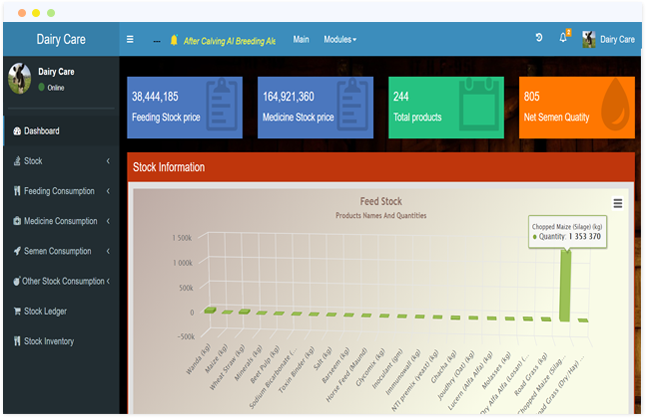Open Feeding Stock price card

tap(185, 107)
